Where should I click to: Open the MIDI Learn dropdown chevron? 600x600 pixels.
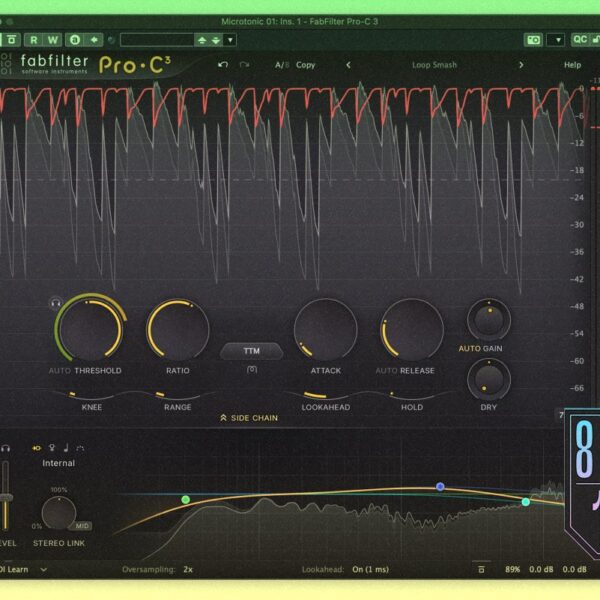(44, 569)
